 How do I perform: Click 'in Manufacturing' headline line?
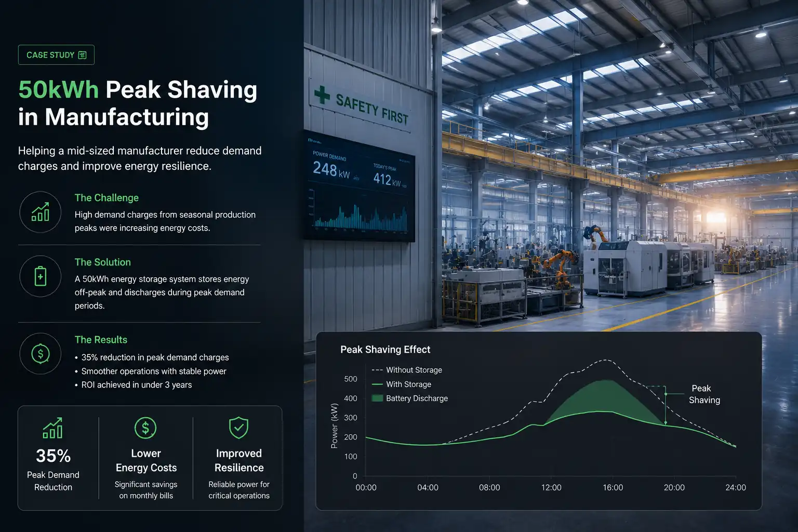(x=113, y=117)
